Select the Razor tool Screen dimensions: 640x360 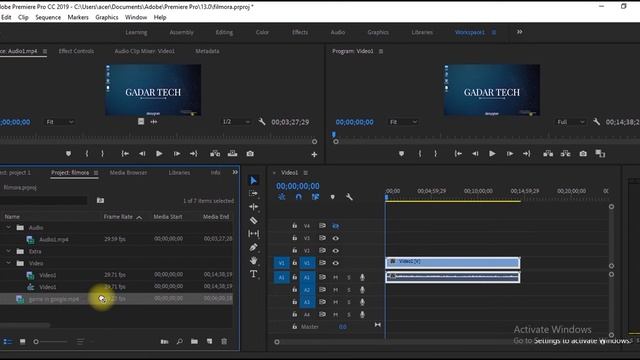pyautogui.click(x=253, y=220)
